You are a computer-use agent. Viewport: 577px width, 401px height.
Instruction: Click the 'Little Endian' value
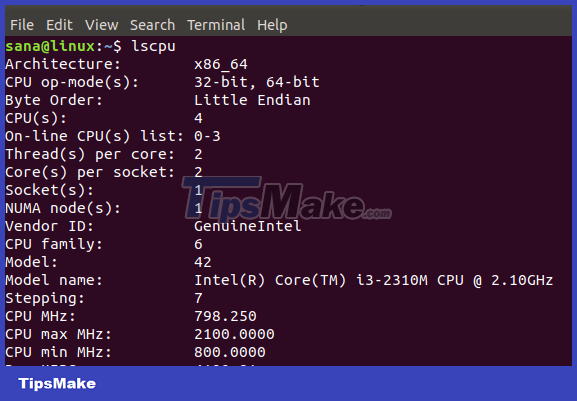252,100
